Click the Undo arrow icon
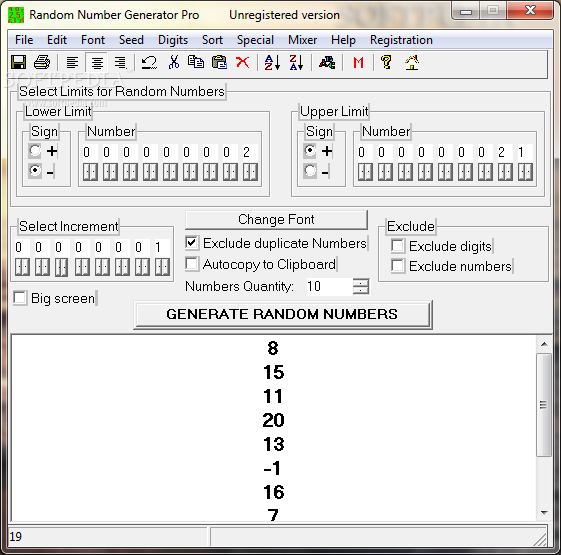Image resolution: width=561 pixels, height=555 pixels. tap(149, 63)
